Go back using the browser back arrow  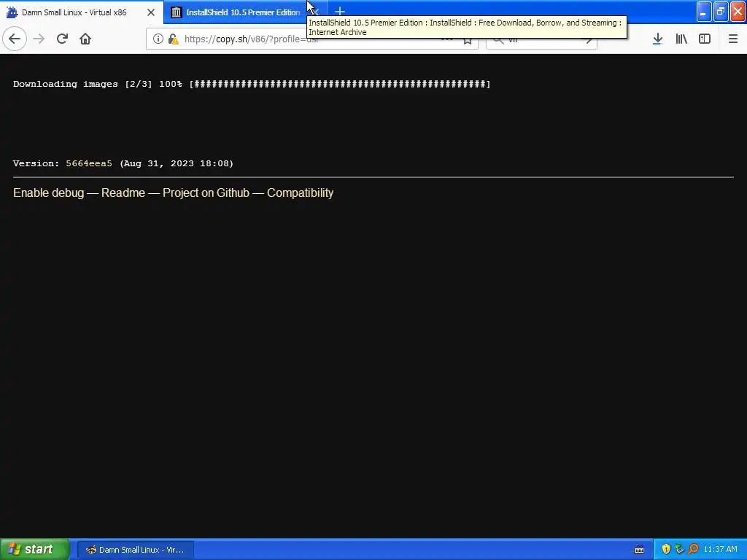coord(15,39)
